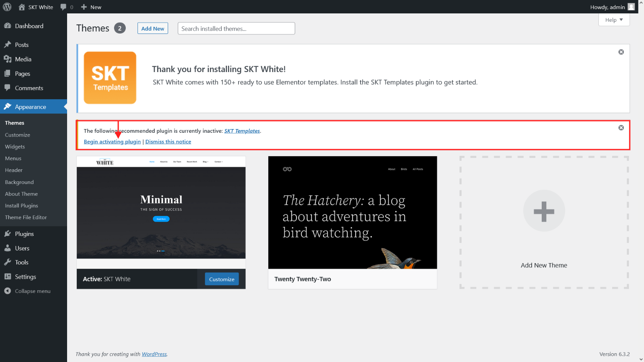Focus the Search installed themes field
Screen dimensions: 644x362
pyautogui.click(x=236, y=28)
